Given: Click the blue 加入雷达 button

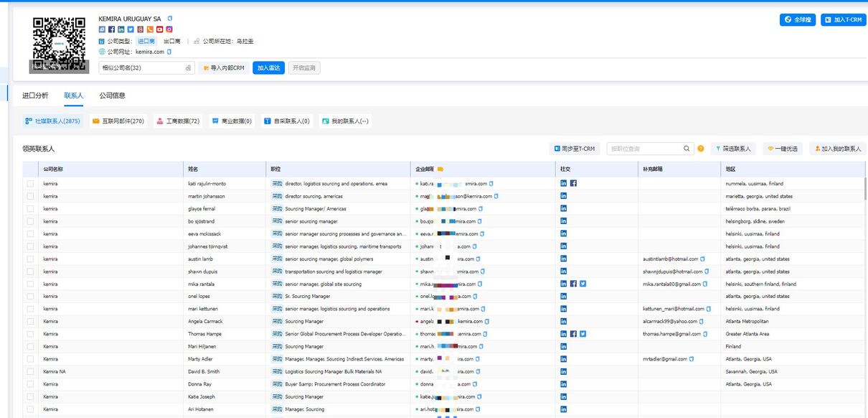Looking at the screenshot, I should (268, 68).
